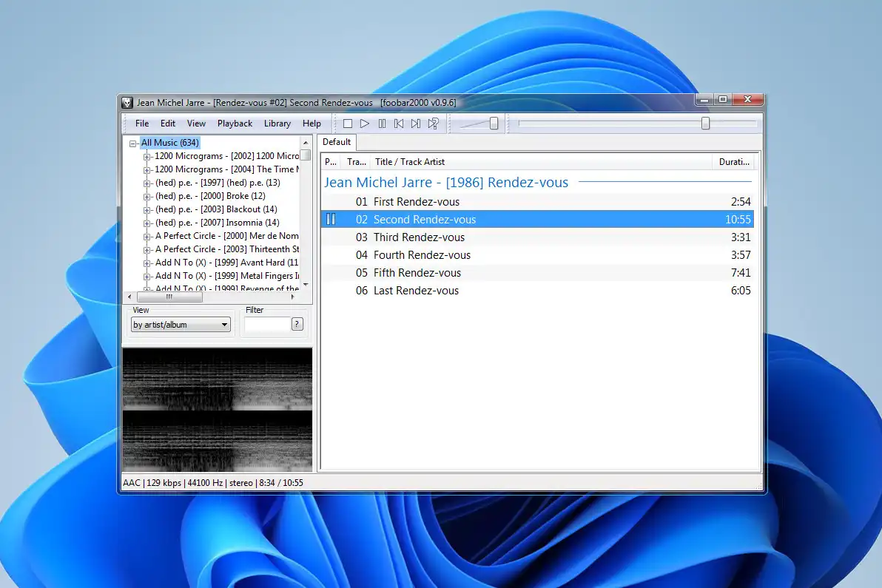The width and height of the screenshot is (882, 588).
Task: Sort by the Duration column header
Action: [x=734, y=162]
